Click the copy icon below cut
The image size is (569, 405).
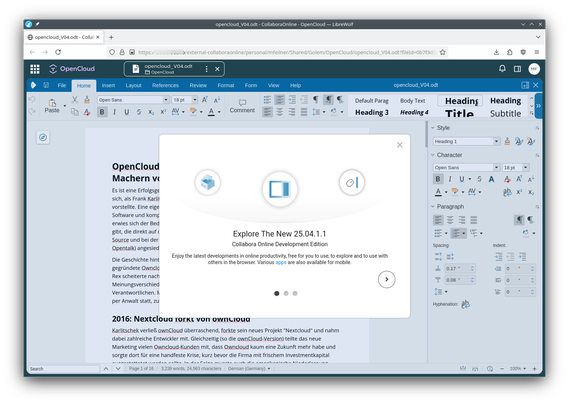pos(75,112)
